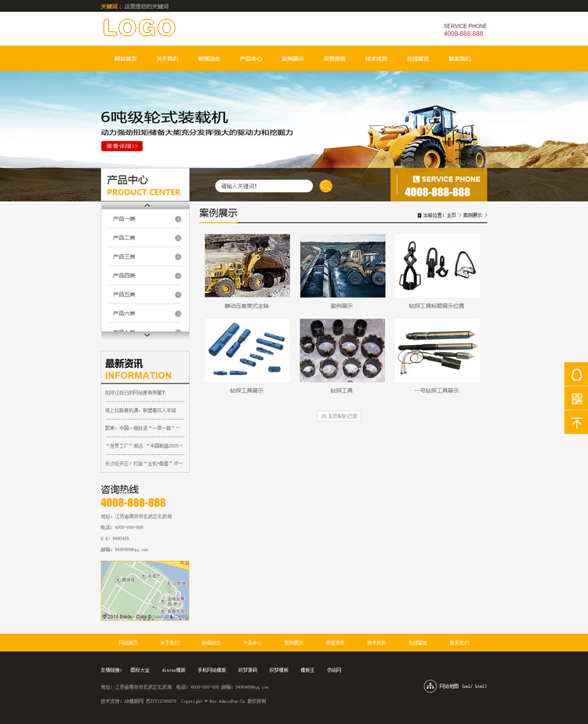The width and height of the screenshot is (588, 724).
Task: Open 案例展示 in top navigation
Action: pos(292,59)
